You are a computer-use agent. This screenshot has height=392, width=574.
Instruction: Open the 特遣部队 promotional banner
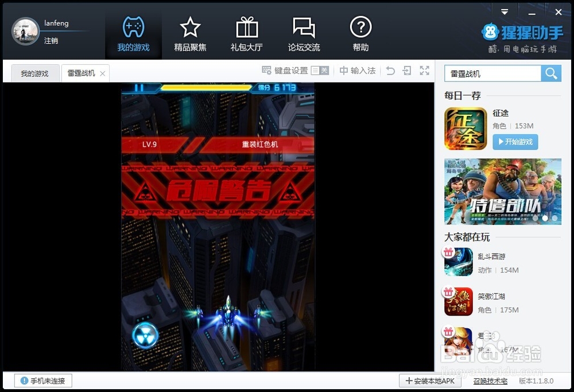point(503,192)
